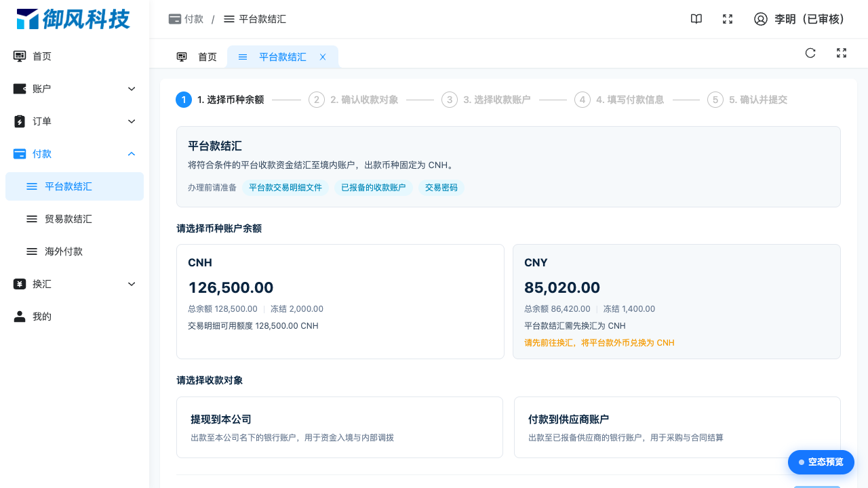Viewport: 868px width, 488px height.
Task: Click step 1 选择币种余额
Action: [x=220, y=100]
